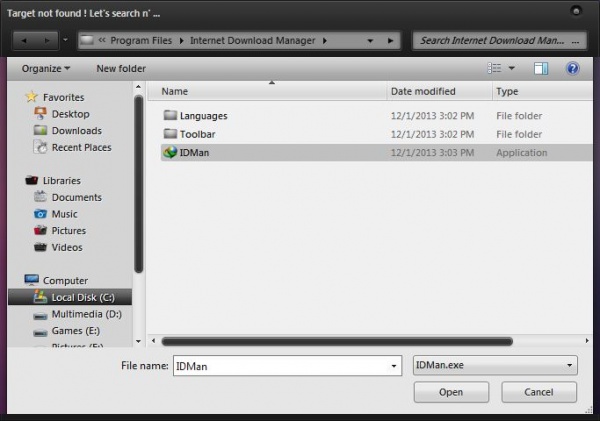
Task: Select the Toolbar folder
Action: click(x=197, y=134)
